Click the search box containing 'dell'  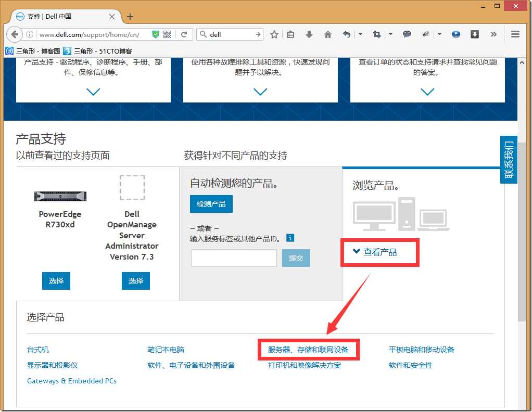(230, 34)
